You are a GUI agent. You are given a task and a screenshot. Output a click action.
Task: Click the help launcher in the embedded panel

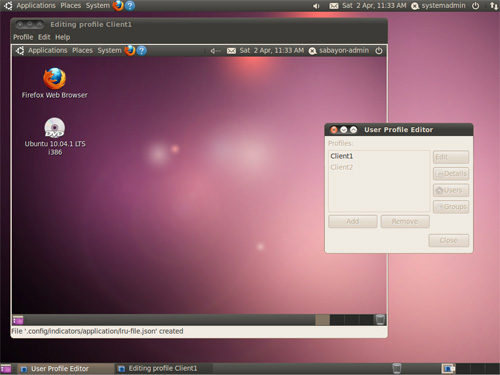[x=142, y=50]
